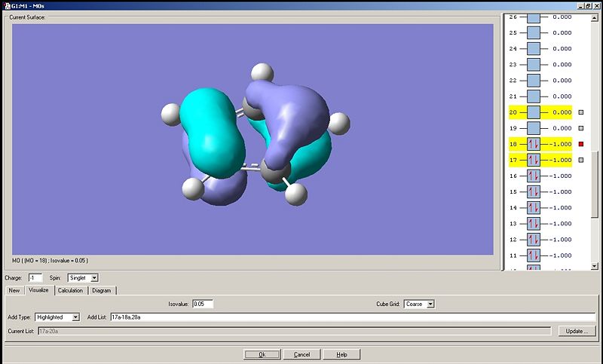Click the Ok button
Image resolution: width=603 pixels, height=364 pixels.
click(x=262, y=354)
